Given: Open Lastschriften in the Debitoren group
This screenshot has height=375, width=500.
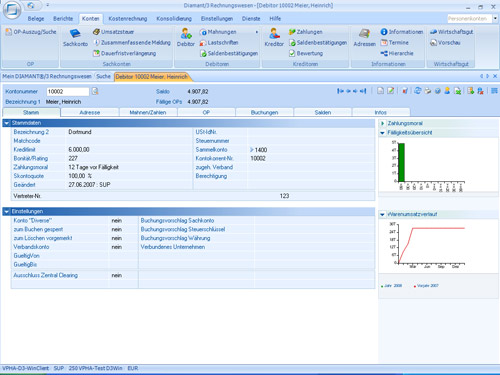Looking at the screenshot, I should click(x=219, y=43).
